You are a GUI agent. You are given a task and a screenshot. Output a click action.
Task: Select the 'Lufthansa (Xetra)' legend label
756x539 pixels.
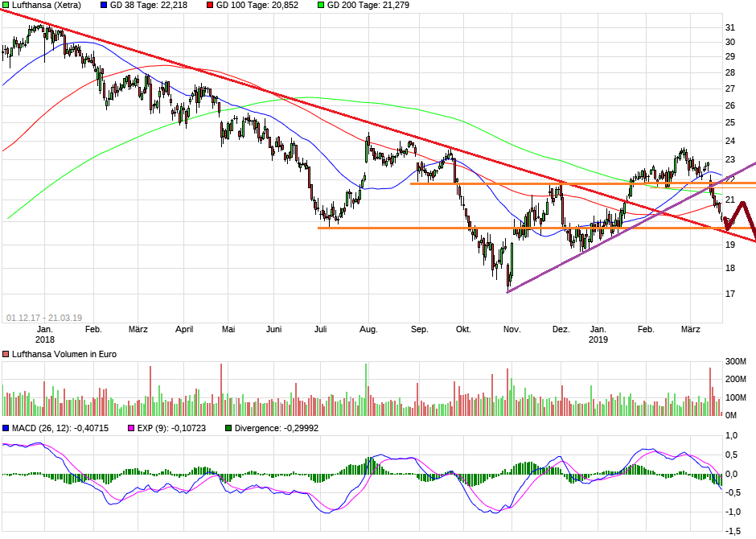point(47,6)
